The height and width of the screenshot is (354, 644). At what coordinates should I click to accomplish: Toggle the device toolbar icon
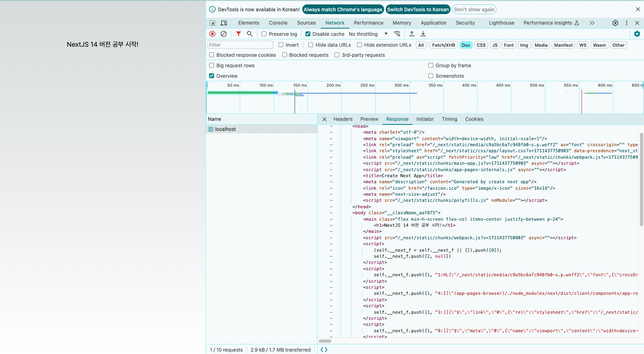point(224,23)
